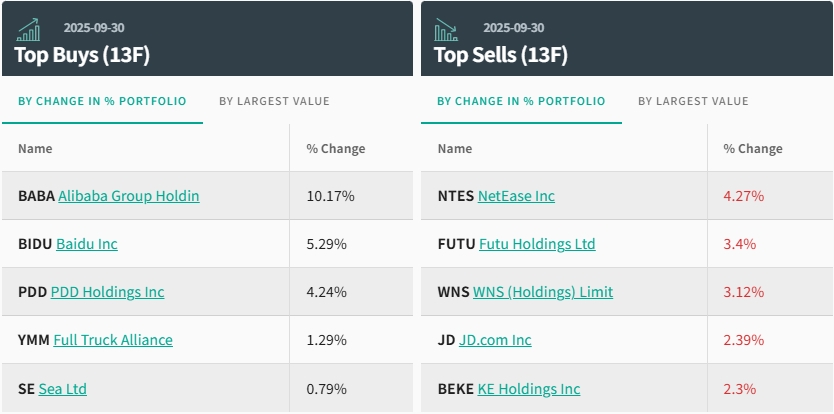The width and height of the screenshot is (834, 414).
Task: Open the Baidu Inc link
Action: (87, 244)
